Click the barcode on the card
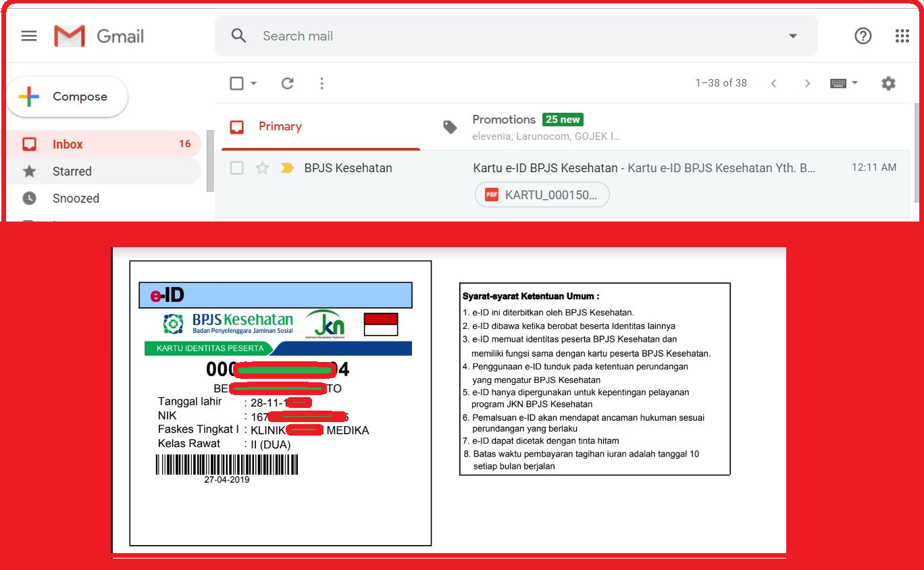 (227, 465)
